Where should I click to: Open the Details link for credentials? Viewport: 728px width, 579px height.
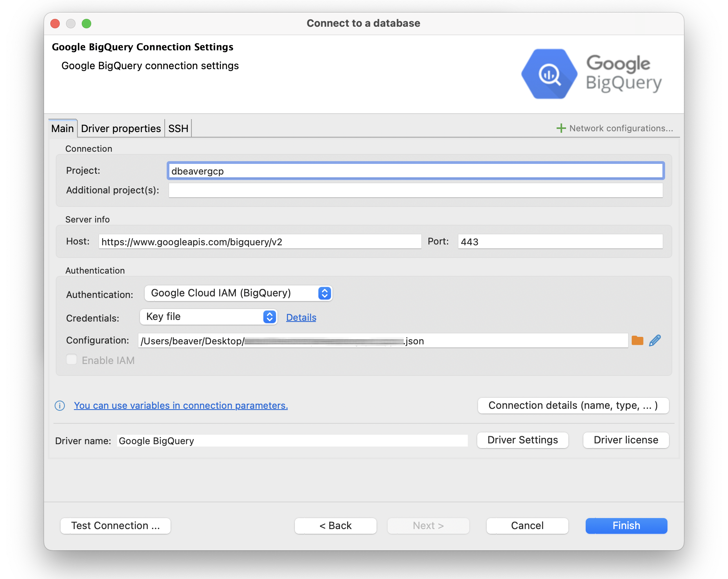point(301,317)
